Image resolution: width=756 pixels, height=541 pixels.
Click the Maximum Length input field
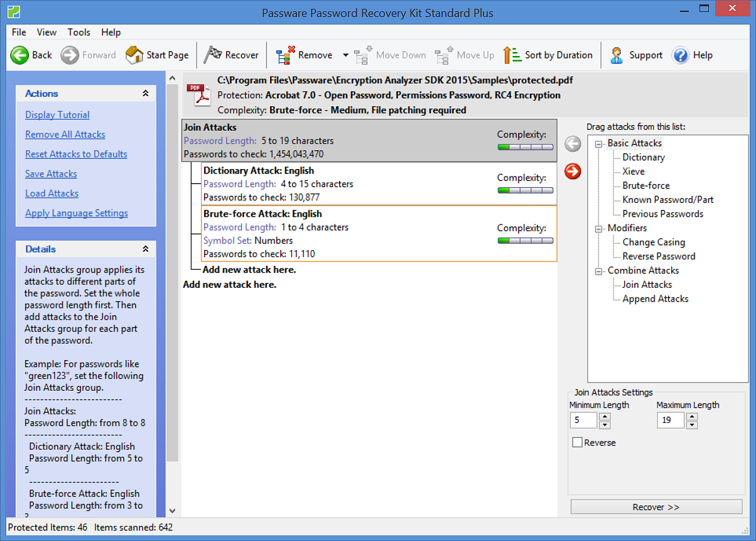(671, 420)
